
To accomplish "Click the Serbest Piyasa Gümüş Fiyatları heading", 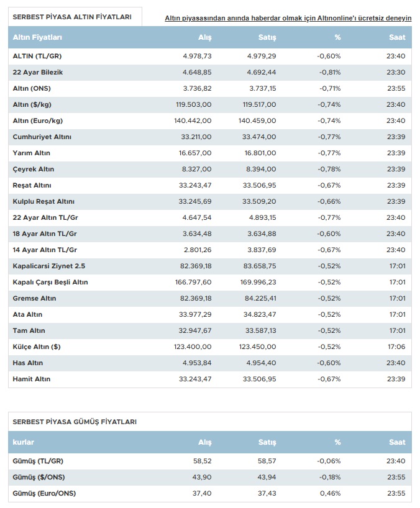I will coord(75,422).
